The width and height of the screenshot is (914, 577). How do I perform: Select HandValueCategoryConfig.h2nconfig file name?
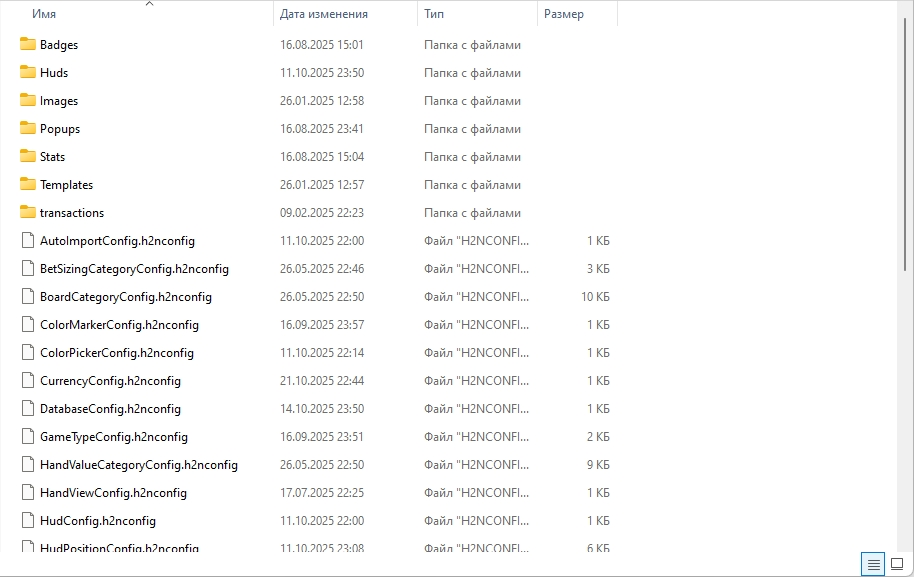[139, 465]
